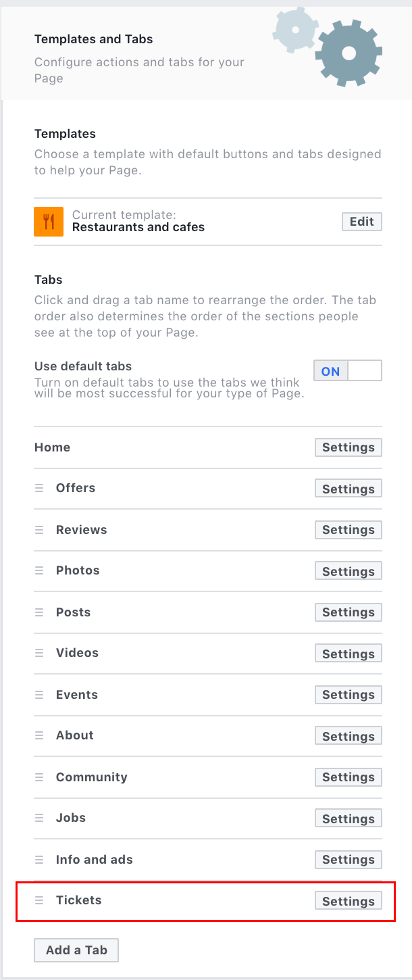Select the About tab row label
The width and height of the screenshot is (412, 980).
pyautogui.click(x=75, y=735)
